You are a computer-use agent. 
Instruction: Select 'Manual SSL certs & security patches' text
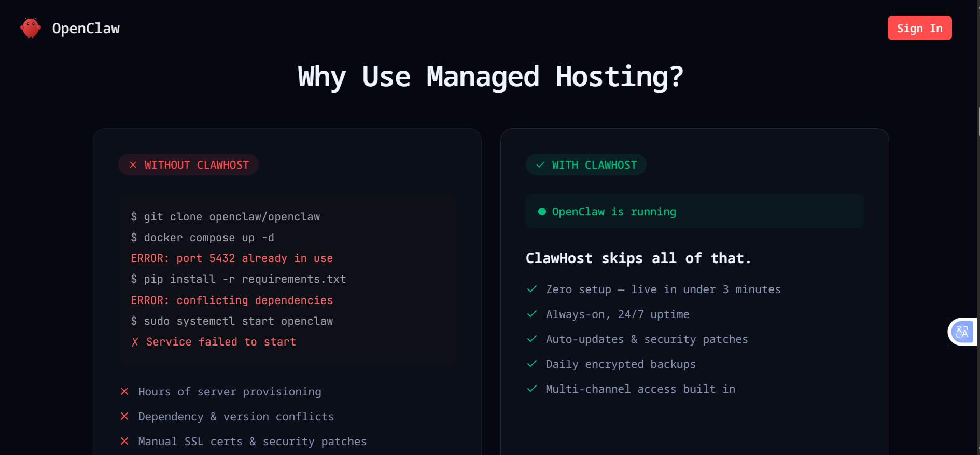pyautogui.click(x=253, y=442)
